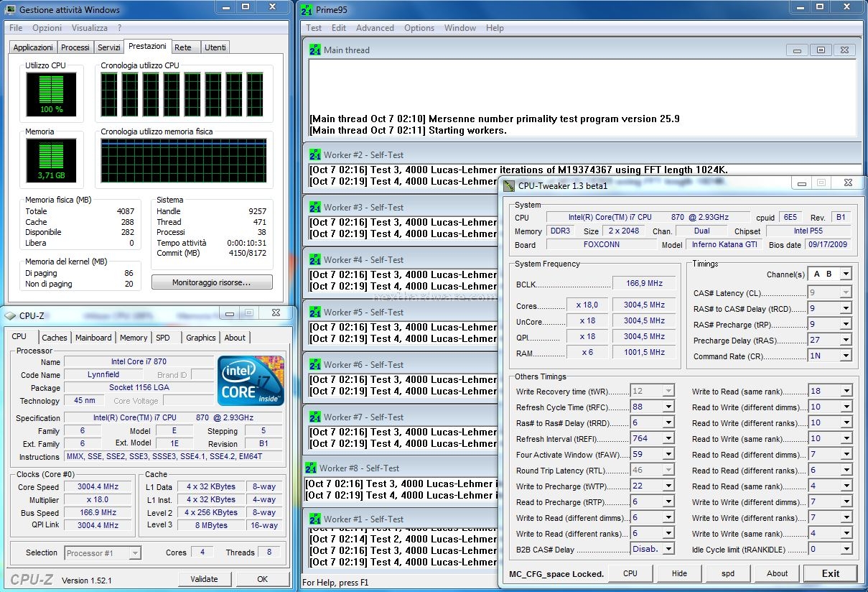Click the Gestione attività Windows title icon

tap(11, 10)
